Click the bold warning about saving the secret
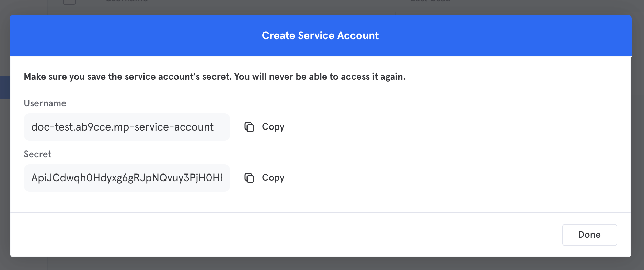The height and width of the screenshot is (270, 644). point(215,77)
